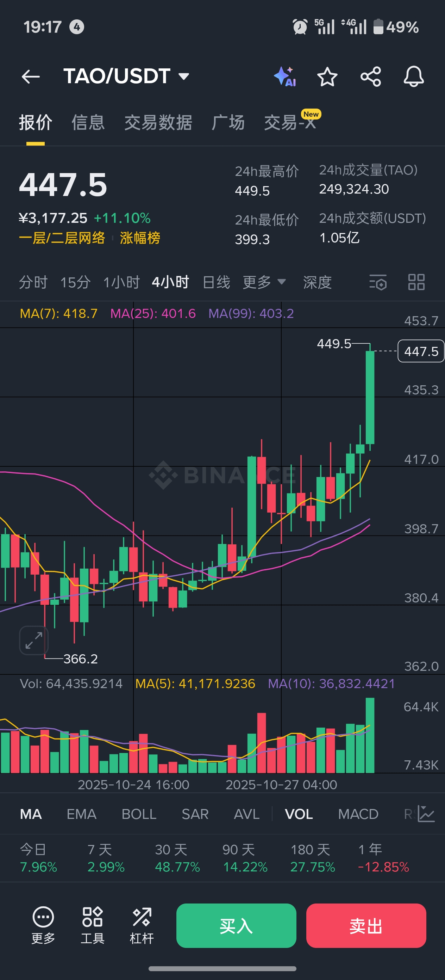Select the 日线 timeframe
Viewport: 445px width, 980px height.
pos(216,282)
